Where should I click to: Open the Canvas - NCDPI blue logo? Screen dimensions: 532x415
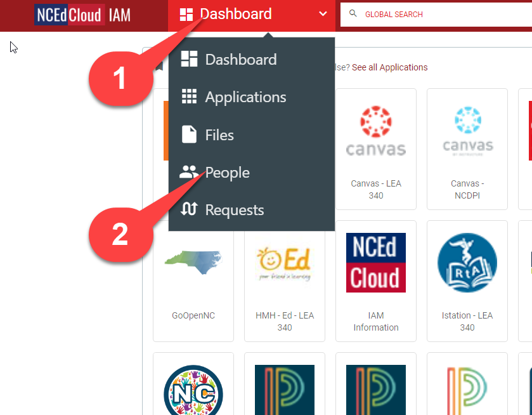pos(467,131)
